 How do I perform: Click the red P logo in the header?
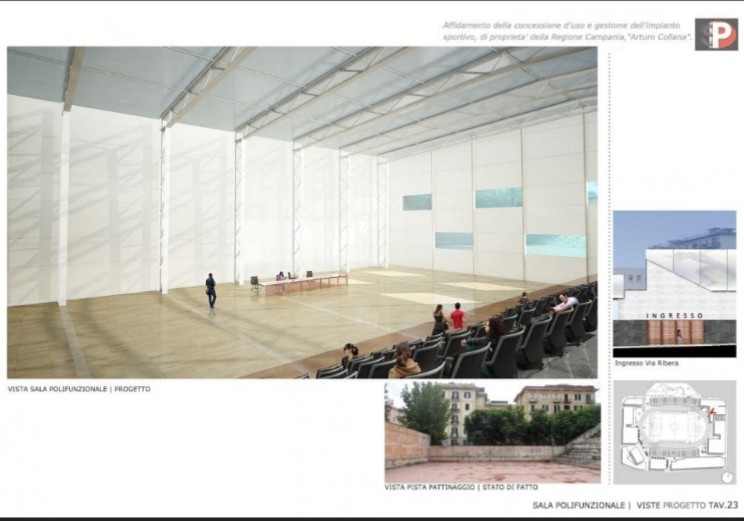pyautogui.click(x=715, y=34)
